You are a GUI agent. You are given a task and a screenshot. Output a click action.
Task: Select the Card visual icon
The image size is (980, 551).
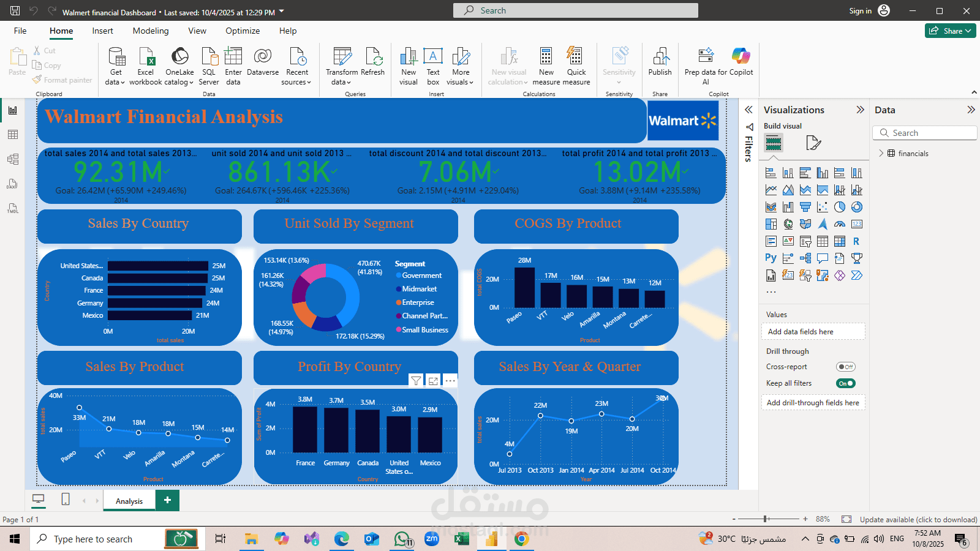click(x=857, y=224)
